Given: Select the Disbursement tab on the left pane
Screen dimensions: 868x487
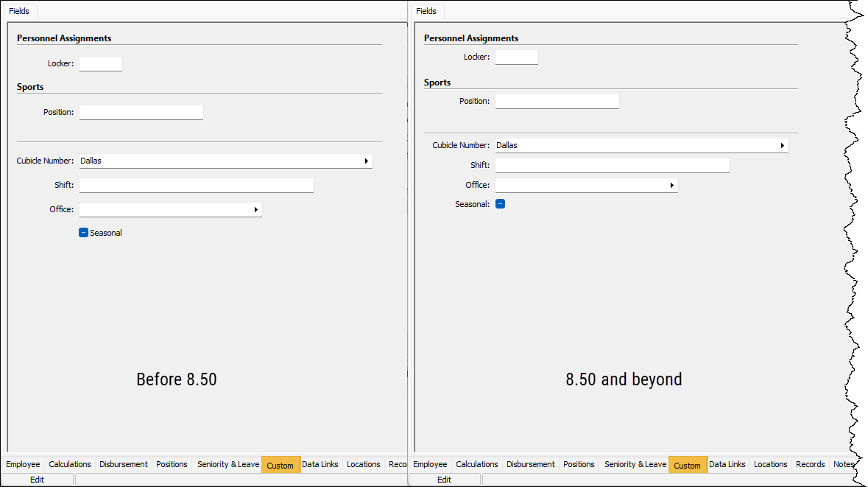Looking at the screenshot, I should point(123,464).
